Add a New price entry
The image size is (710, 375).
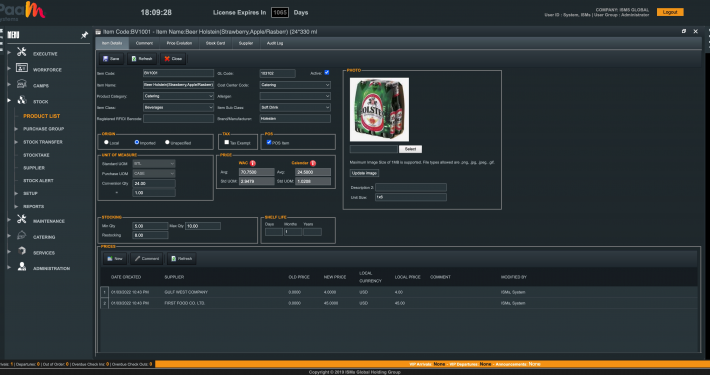coord(115,259)
